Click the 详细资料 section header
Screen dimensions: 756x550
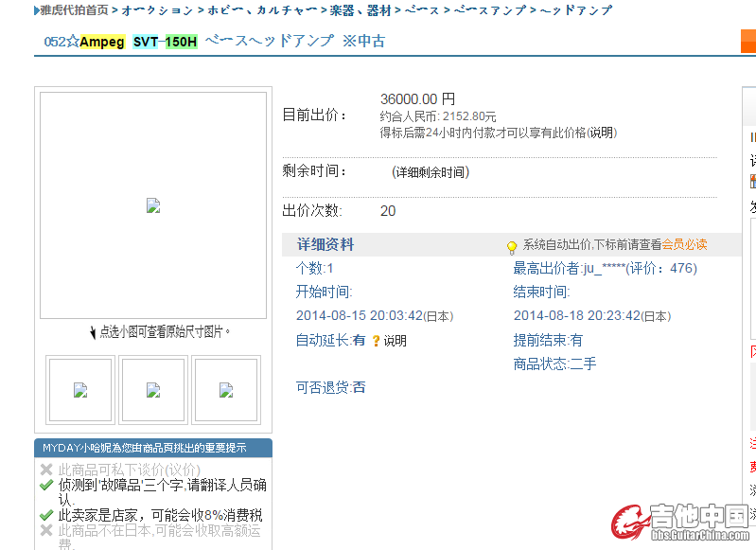pos(325,244)
